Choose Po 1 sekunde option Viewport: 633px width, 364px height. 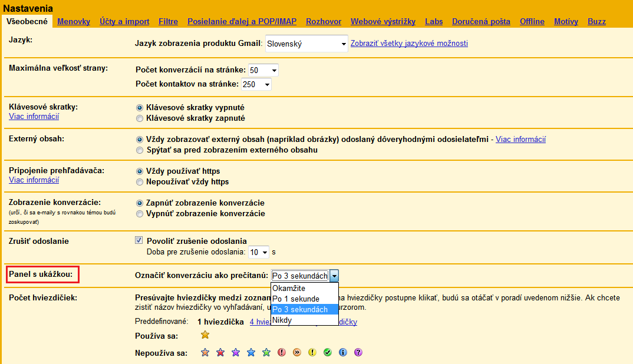coord(304,299)
